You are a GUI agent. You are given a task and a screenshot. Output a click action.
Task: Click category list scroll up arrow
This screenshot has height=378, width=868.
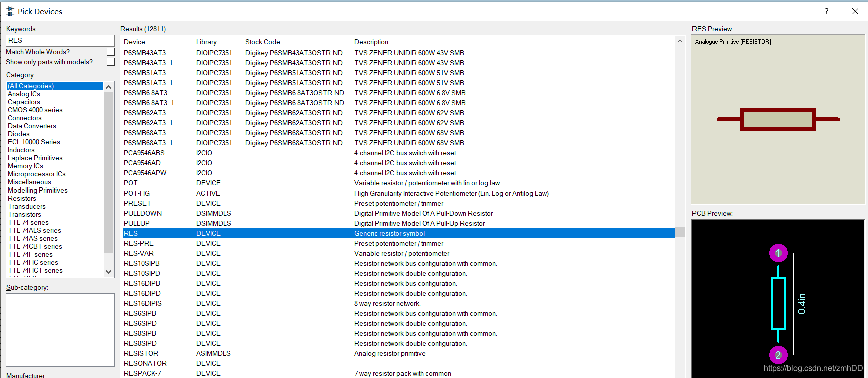click(x=108, y=87)
